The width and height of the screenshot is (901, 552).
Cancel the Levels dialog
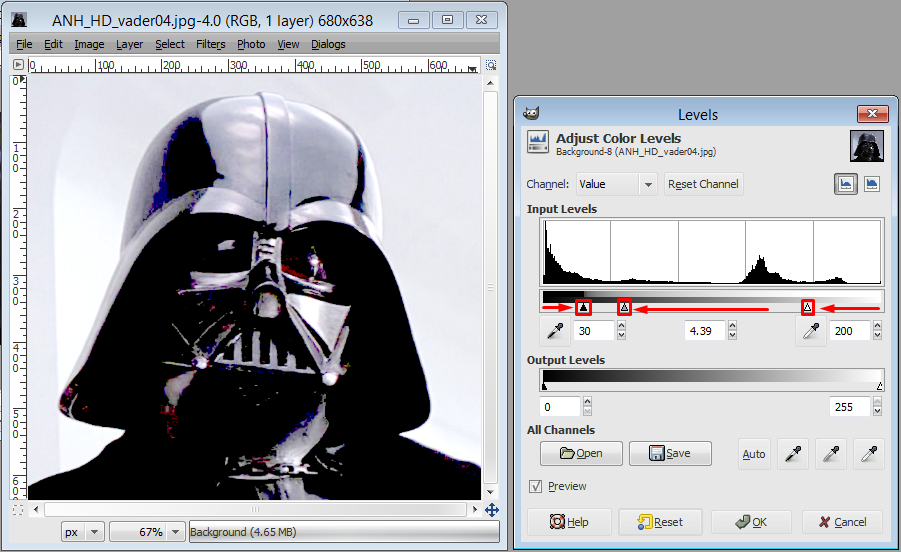point(842,522)
